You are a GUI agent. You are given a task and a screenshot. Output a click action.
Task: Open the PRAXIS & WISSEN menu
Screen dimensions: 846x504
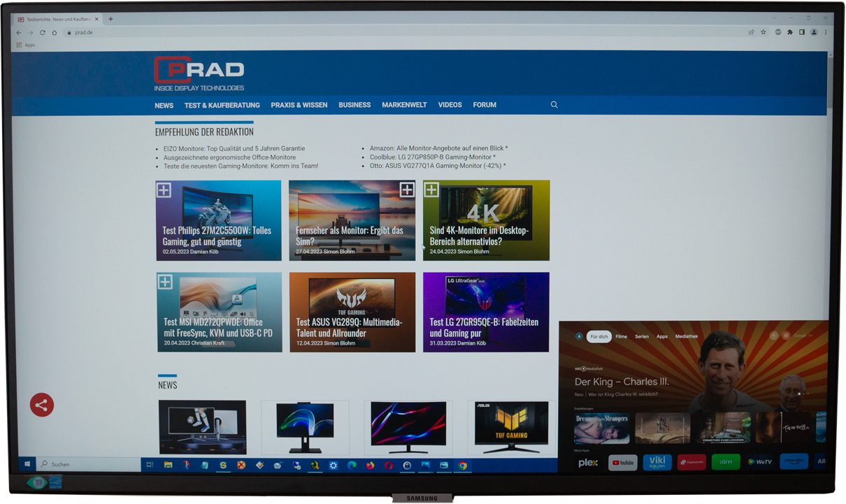[299, 106]
